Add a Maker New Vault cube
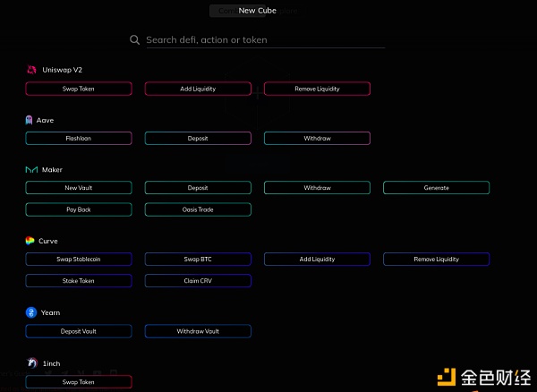The width and height of the screenshot is (537, 392). point(79,188)
